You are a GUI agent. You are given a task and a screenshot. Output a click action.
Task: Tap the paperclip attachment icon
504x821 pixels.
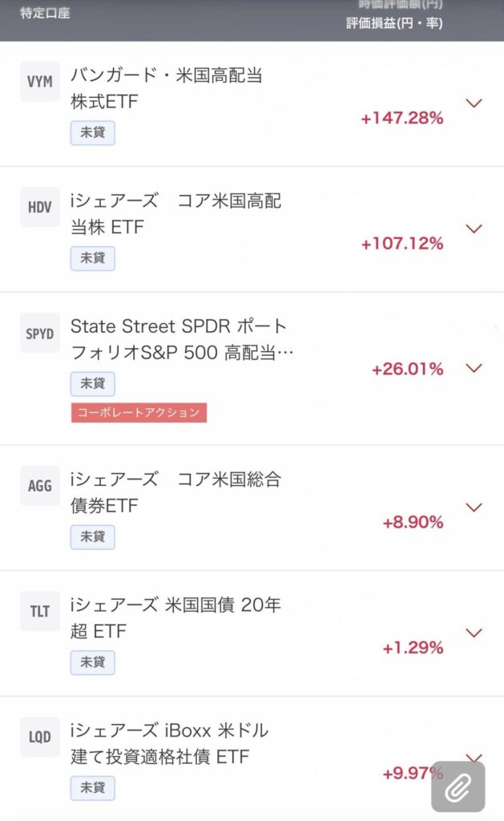tap(458, 787)
